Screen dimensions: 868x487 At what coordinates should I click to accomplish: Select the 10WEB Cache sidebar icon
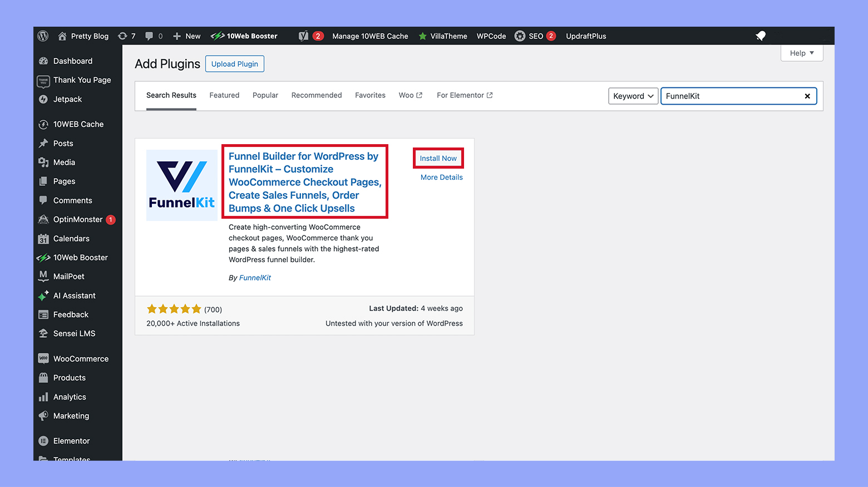[x=43, y=124]
